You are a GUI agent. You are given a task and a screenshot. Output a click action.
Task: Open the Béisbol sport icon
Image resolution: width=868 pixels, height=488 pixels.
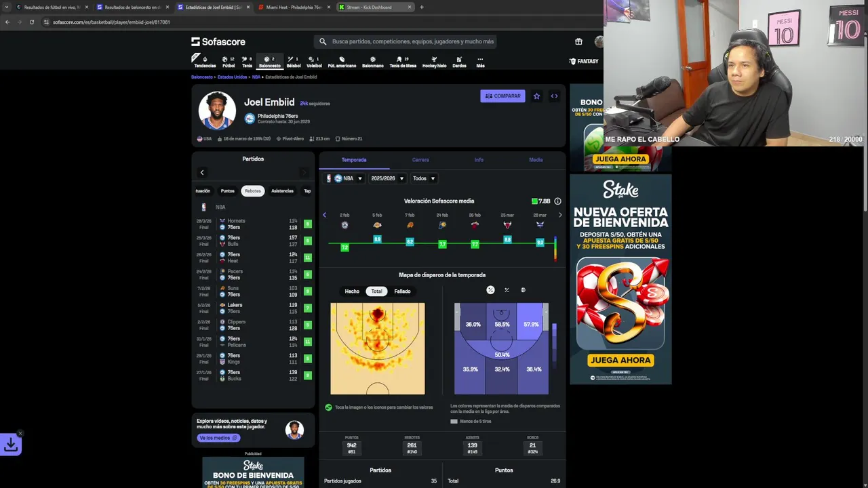[294, 61]
